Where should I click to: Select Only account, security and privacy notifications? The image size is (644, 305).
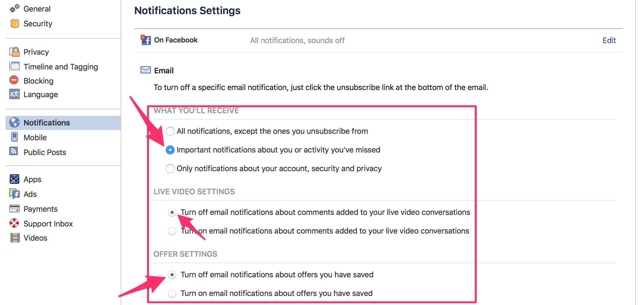pos(170,169)
